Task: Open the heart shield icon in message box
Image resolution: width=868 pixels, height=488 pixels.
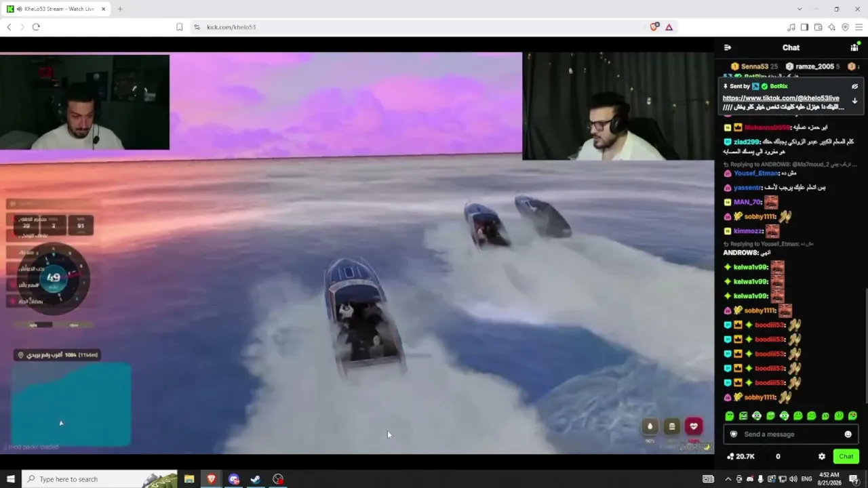Action: pyautogui.click(x=733, y=434)
